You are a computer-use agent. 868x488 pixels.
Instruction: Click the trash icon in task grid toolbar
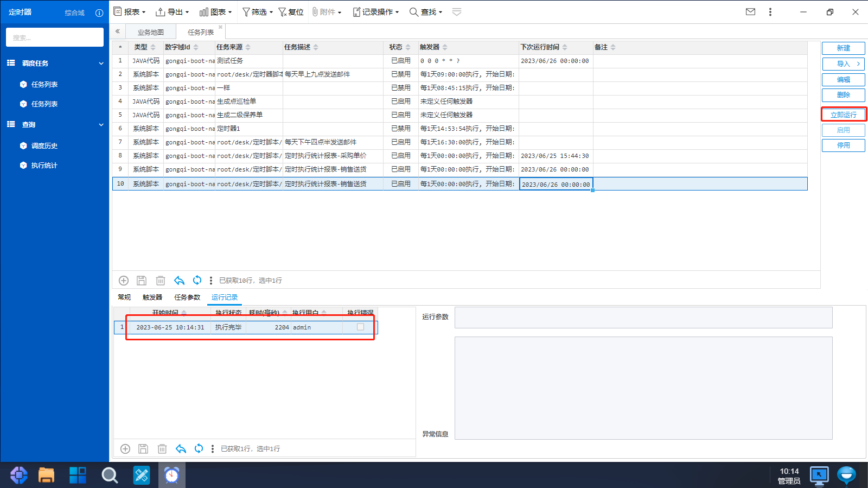tap(161, 281)
